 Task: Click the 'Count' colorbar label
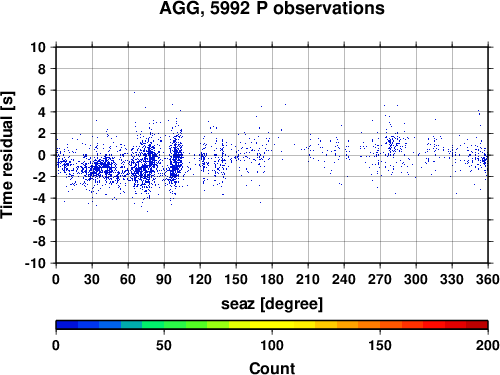(272, 368)
